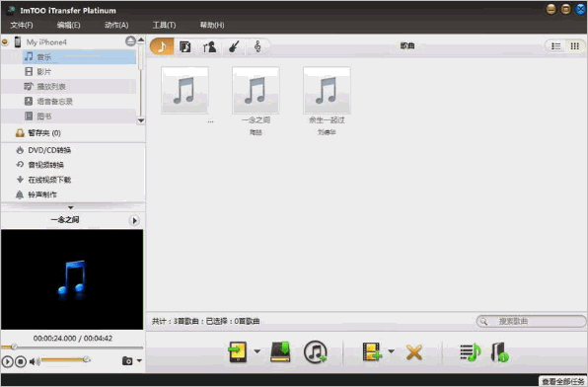Open the 文件(F) menu
This screenshot has width=588, height=387.
click(22, 25)
